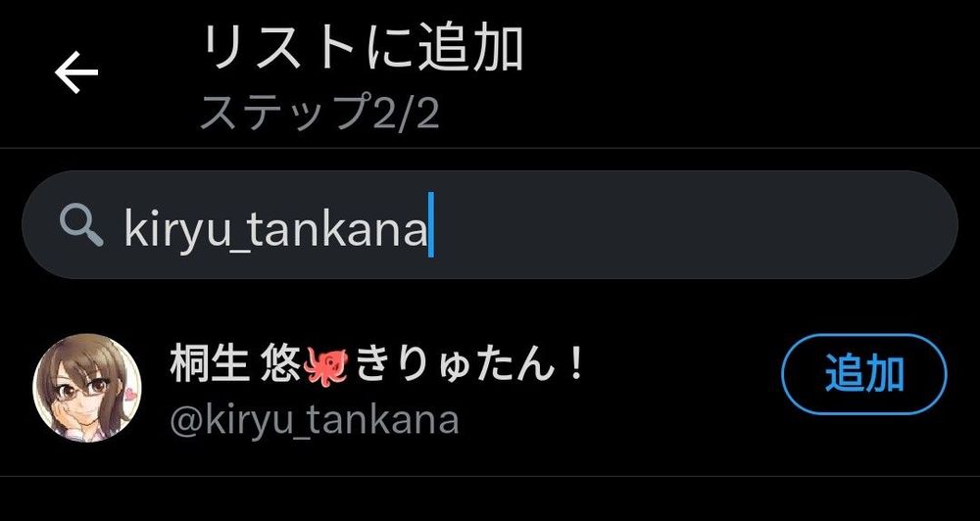Click the ステップ2/2 subtitle text
The width and height of the screenshot is (980, 521).
point(320,113)
